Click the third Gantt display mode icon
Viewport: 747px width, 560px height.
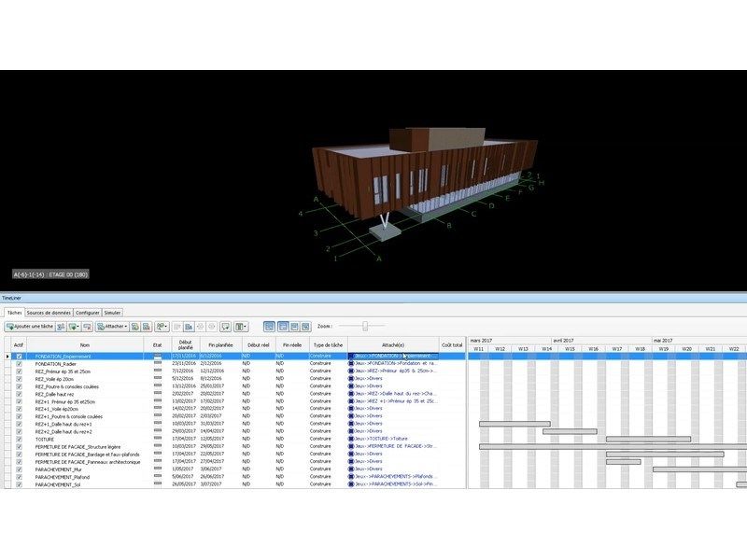[x=293, y=327]
